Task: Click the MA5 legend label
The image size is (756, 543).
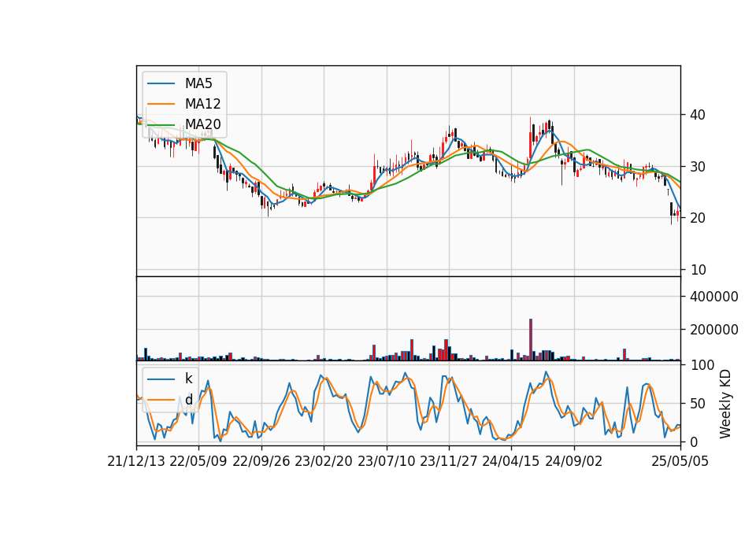Action: [198, 83]
